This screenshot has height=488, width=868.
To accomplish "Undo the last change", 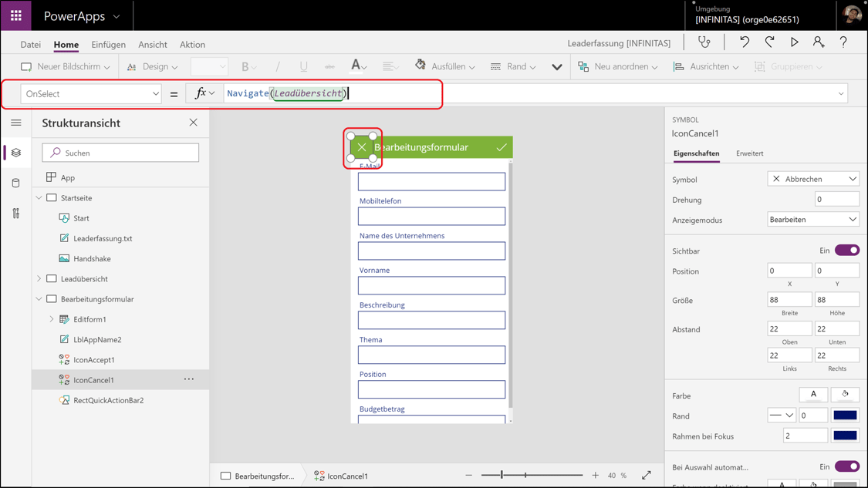I will tap(745, 44).
